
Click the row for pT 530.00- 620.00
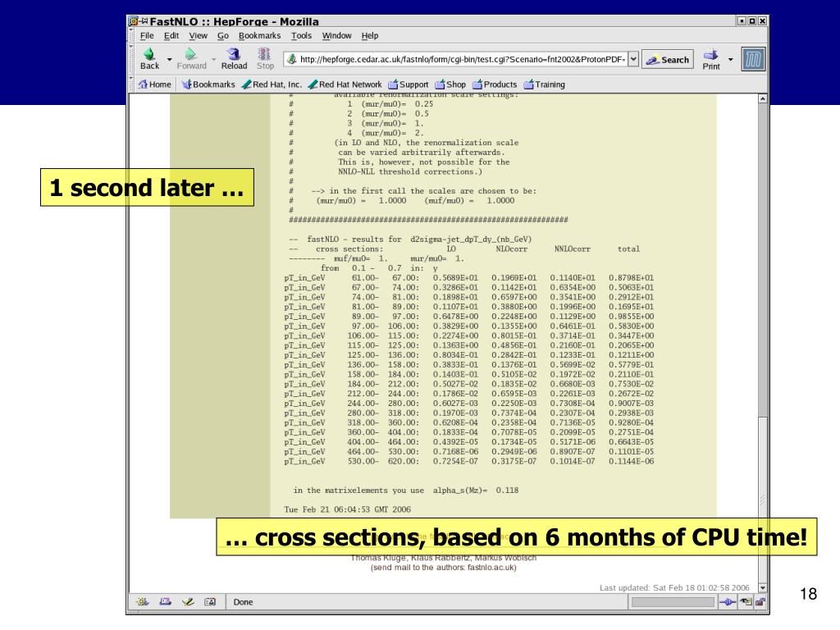pos(468,461)
